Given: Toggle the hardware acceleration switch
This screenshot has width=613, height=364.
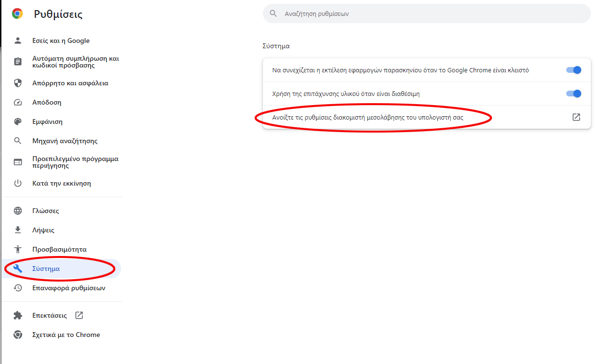Looking at the screenshot, I should tap(573, 94).
